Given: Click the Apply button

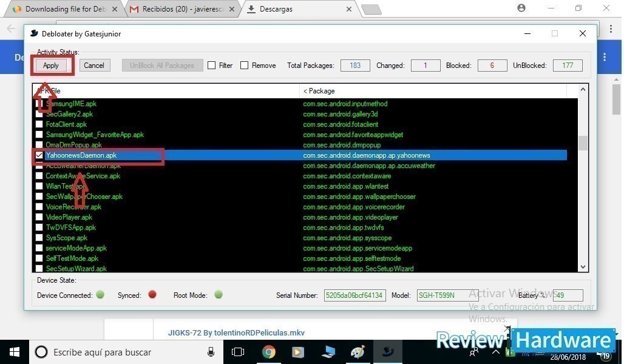Looking at the screenshot, I should (51, 66).
